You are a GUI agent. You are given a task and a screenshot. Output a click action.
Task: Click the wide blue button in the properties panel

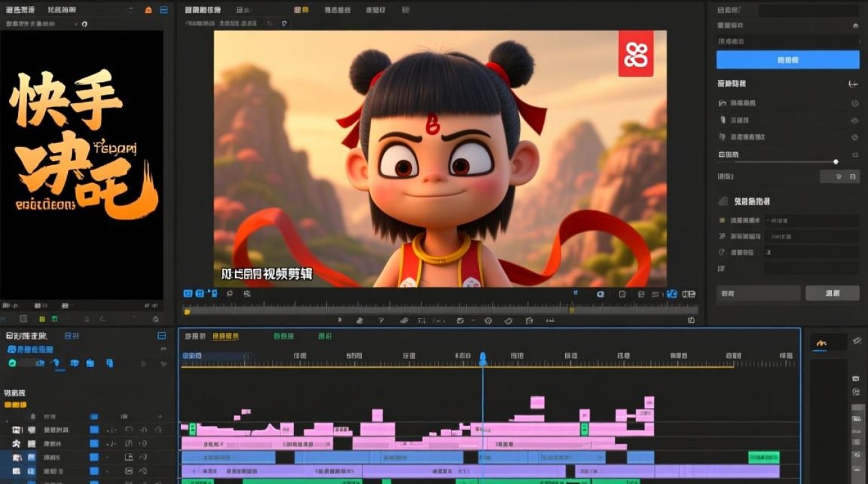click(787, 60)
